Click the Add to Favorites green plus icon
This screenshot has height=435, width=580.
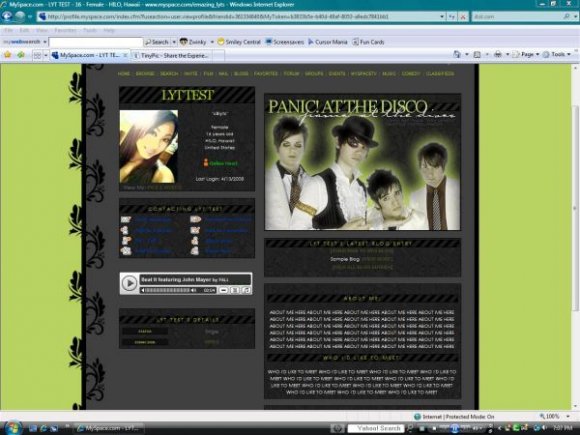tap(21, 55)
